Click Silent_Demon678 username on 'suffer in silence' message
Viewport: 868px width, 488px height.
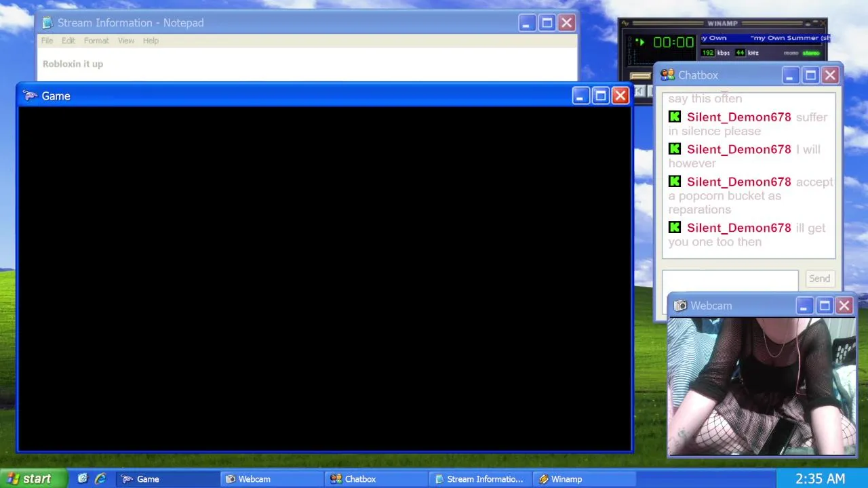tap(738, 117)
